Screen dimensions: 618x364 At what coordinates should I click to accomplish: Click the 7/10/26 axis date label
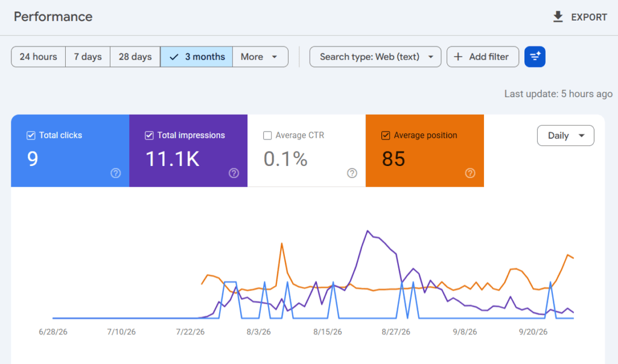[x=121, y=332]
